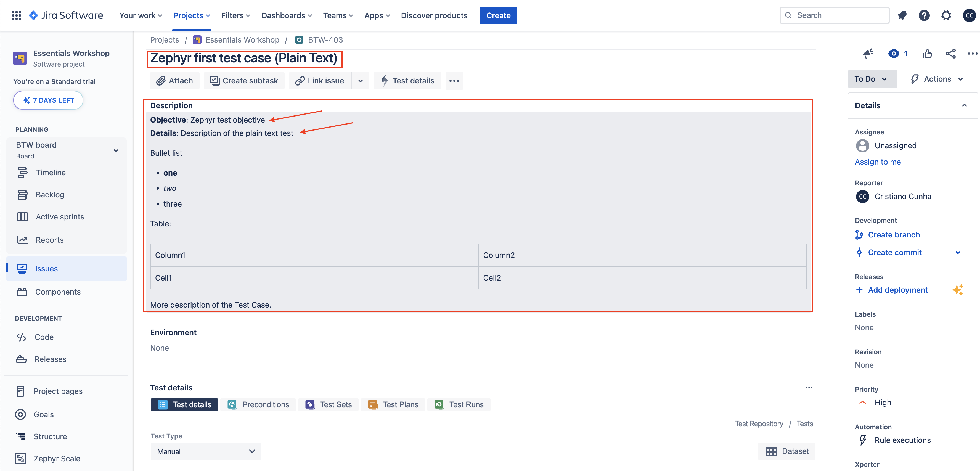Click the Essentials Workshop project avatar in sidebar
The height and width of the screenshot is (471, 980).
[x=20, y=58]
